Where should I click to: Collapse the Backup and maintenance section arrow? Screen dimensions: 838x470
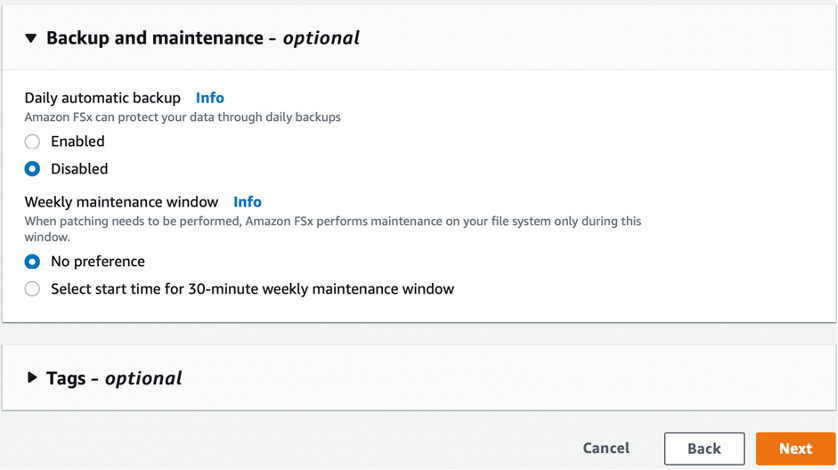tap(30, 39)
